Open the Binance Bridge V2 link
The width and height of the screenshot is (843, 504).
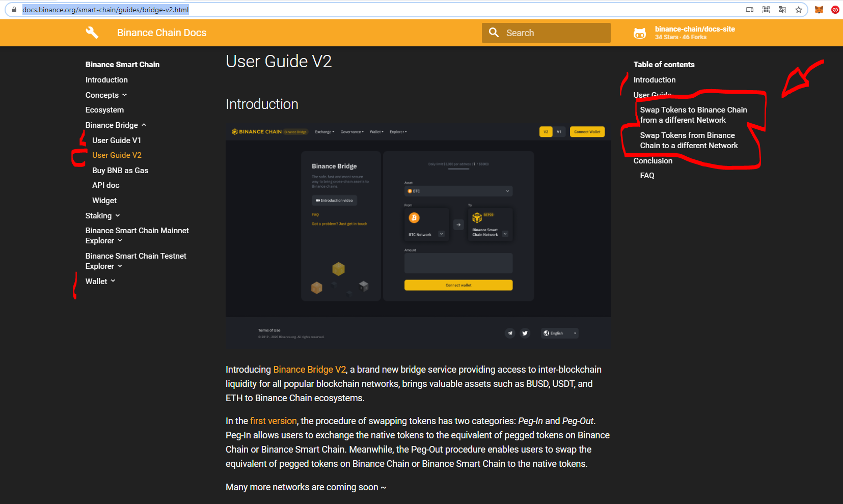tap(310, 370)
